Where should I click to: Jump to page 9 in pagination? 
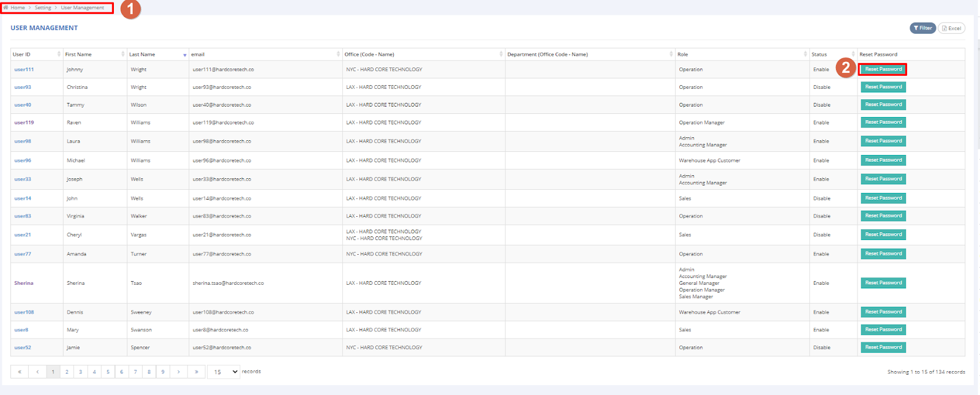pyautogui.click(x=163, y=372)
